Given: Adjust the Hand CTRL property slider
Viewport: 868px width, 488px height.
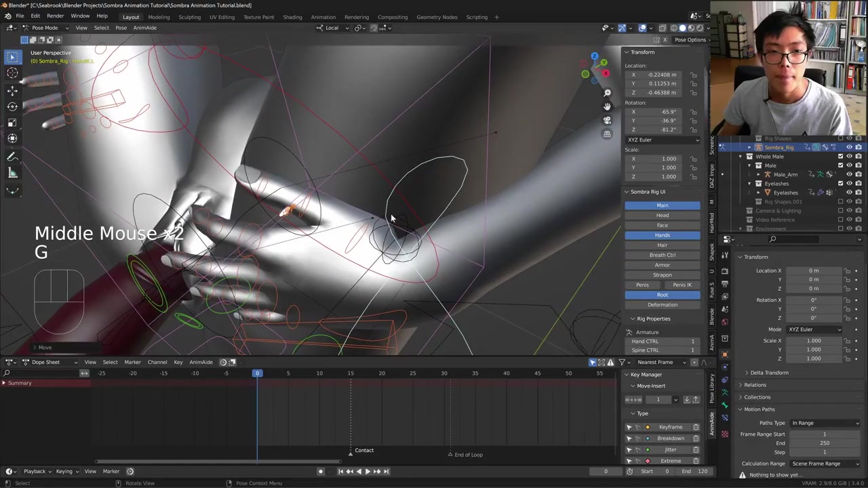Looking at the screenshot, I should (x=663, y=342).
